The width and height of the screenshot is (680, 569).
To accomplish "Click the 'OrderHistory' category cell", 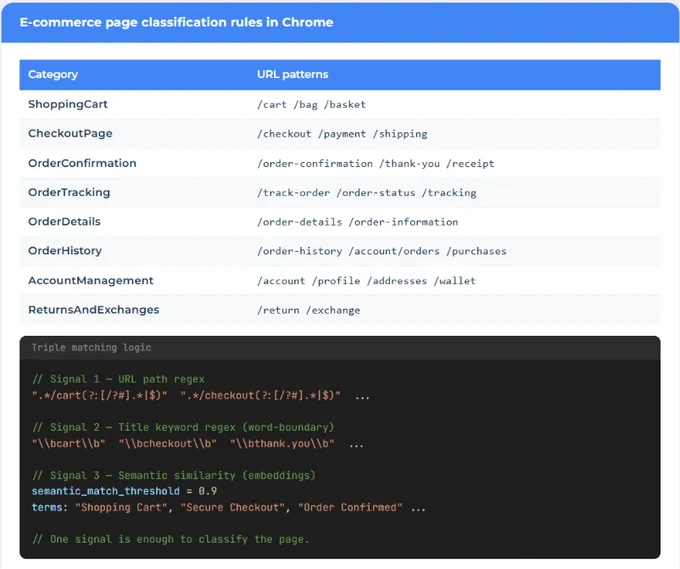I will point(65,251).
